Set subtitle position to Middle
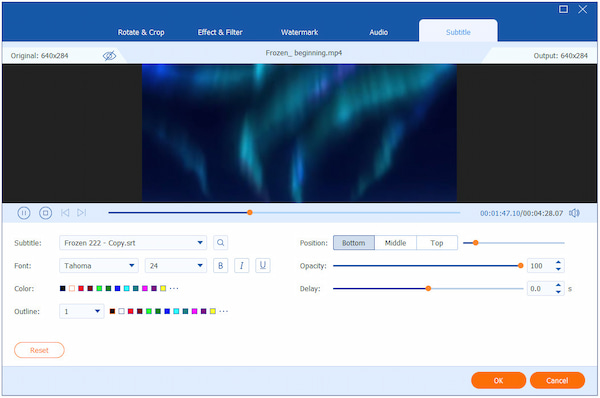Viewport: 600px width, 398px height. point(395,243)
